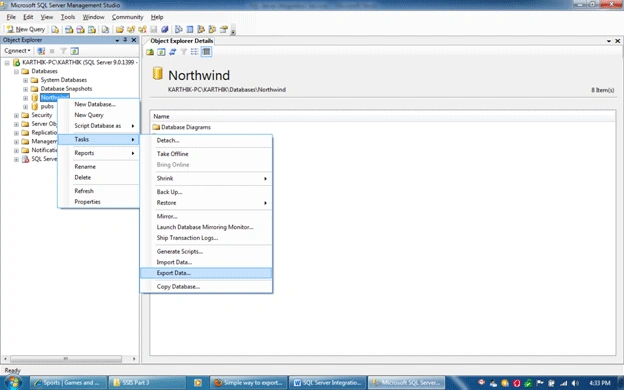
Task: Select Detach... in Tasks submenu
Action: (x=206, y=140)
